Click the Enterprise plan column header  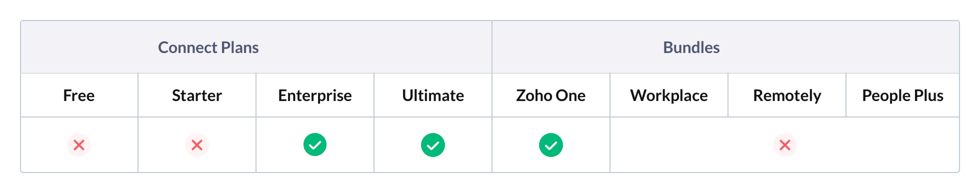(314, 95)
